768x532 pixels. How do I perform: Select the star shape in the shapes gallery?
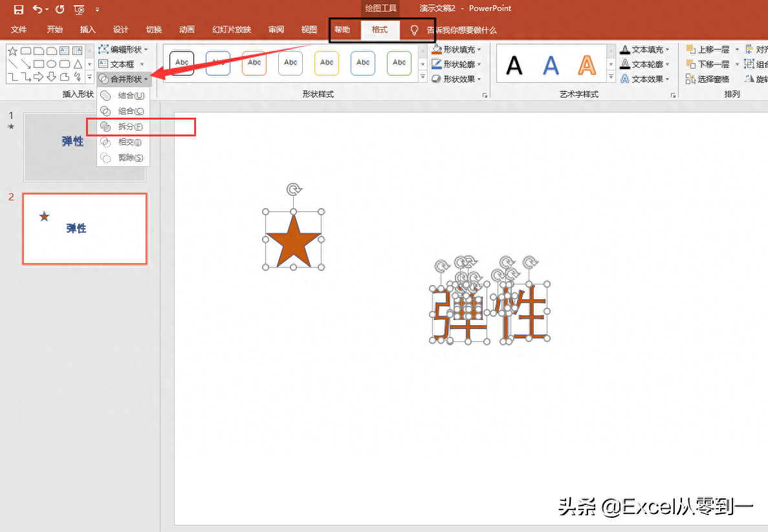(x=12, y=50)
